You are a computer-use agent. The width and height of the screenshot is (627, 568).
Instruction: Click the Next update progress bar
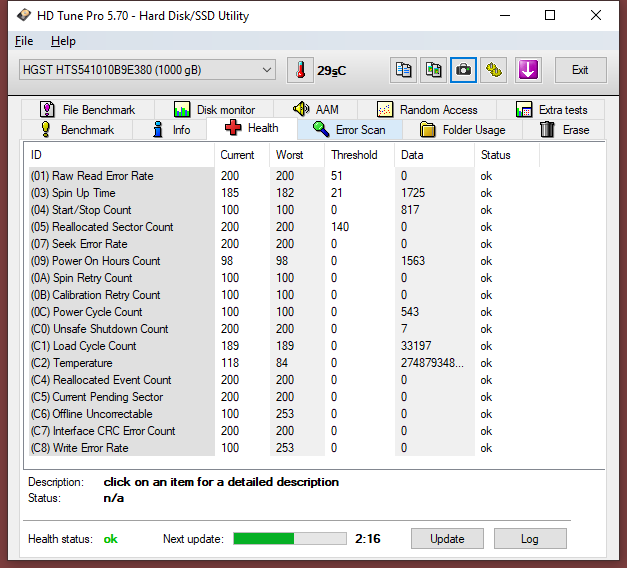(x=290, y=539)
